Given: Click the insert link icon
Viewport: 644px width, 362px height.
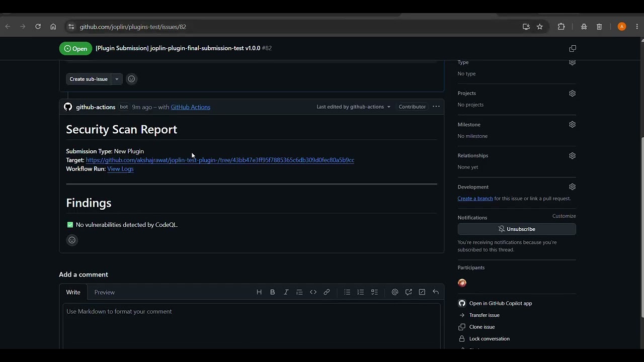Looking at the screenshot, I should (327, 292).
